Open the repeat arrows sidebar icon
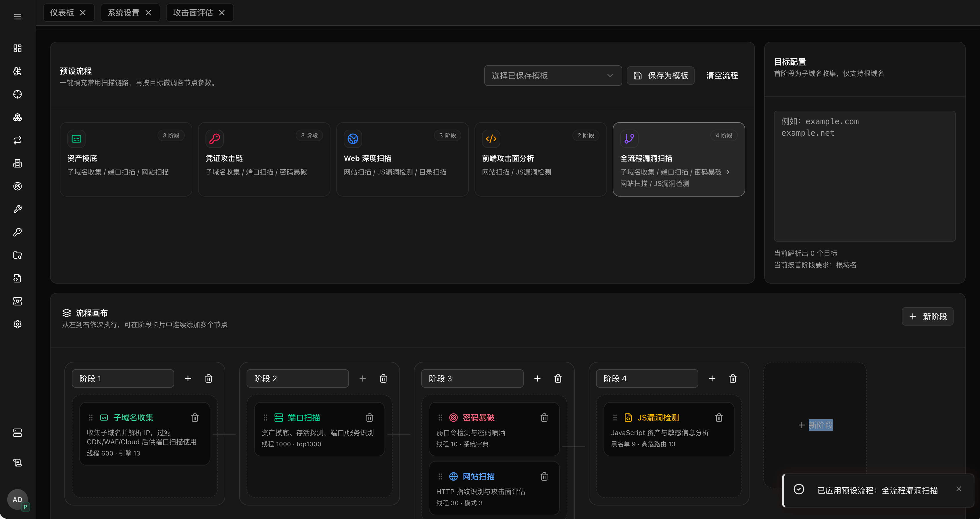 (x=18, y=141)
